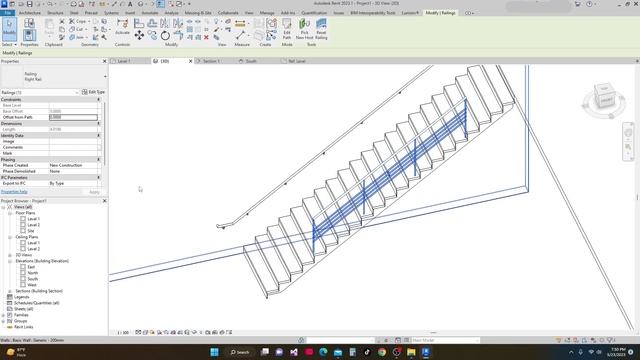
Task: Click the Move tool icon
Action: click(x=139, y=36)
